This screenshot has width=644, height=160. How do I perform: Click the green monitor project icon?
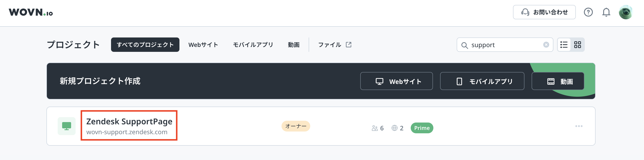pyautogui.click(x=66, y=126)
